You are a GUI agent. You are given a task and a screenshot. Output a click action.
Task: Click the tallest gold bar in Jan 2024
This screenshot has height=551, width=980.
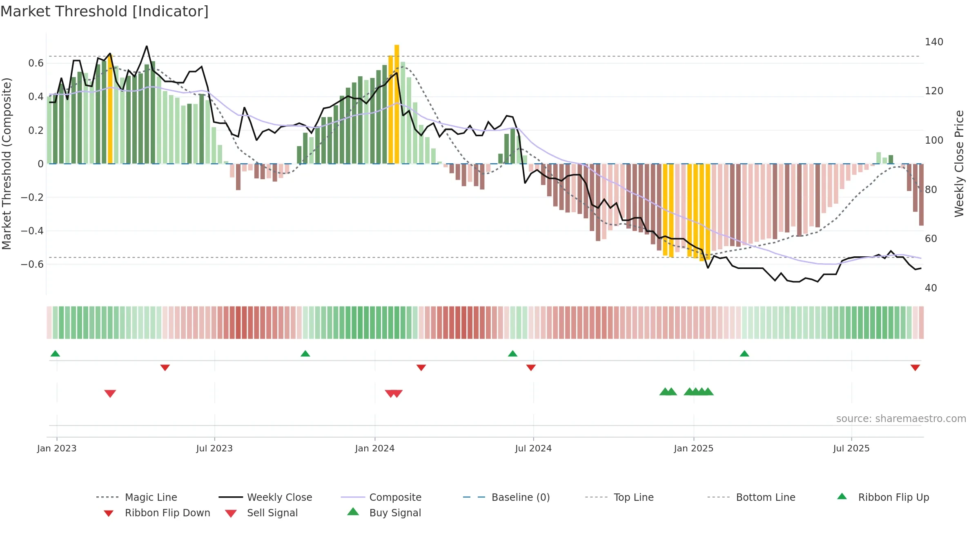(396, 104)
